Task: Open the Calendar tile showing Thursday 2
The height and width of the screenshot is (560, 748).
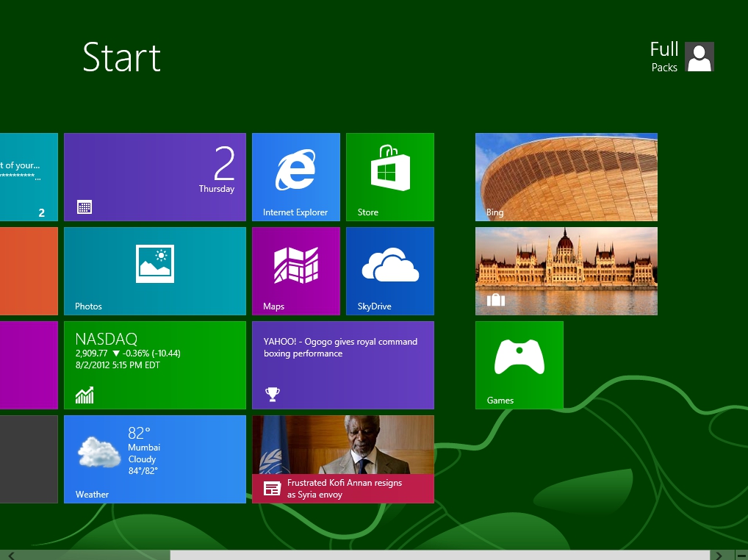Action: [155, 177]
